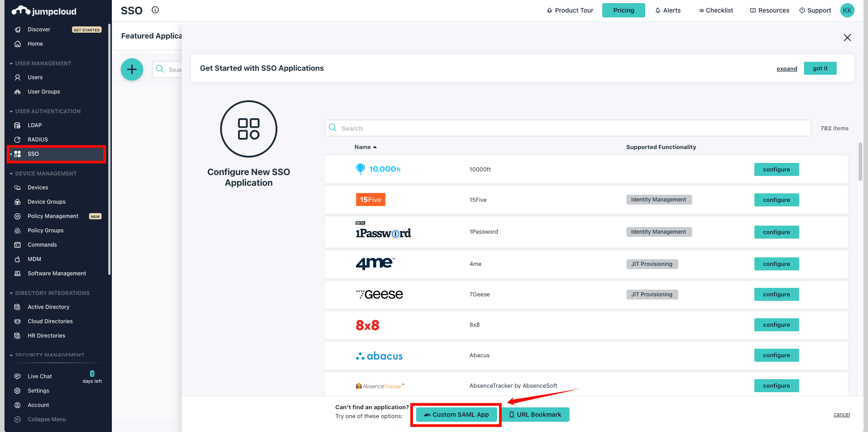This screenshot has width=868, height=432.
Task: Click the 4me JIT Provisioning tag
Action: (652, 264)
